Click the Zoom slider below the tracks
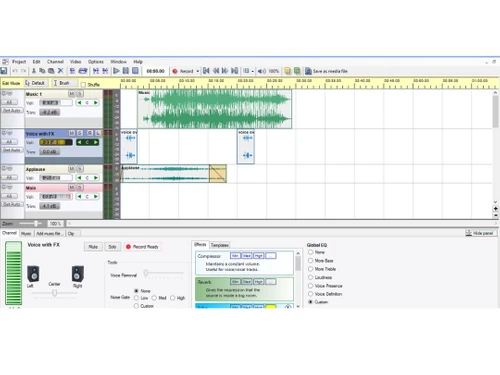The width and height of the screenshot is (500, 375). [x=31, y=223]
